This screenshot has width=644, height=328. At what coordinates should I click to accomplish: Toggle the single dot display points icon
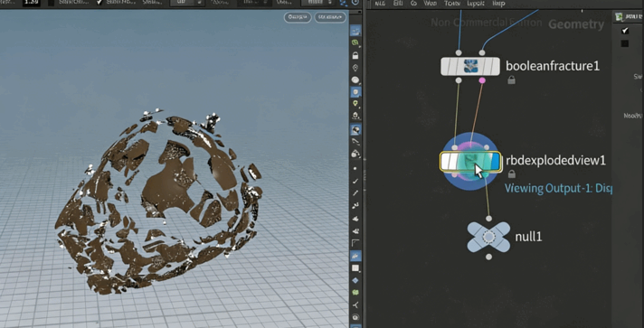355,168
